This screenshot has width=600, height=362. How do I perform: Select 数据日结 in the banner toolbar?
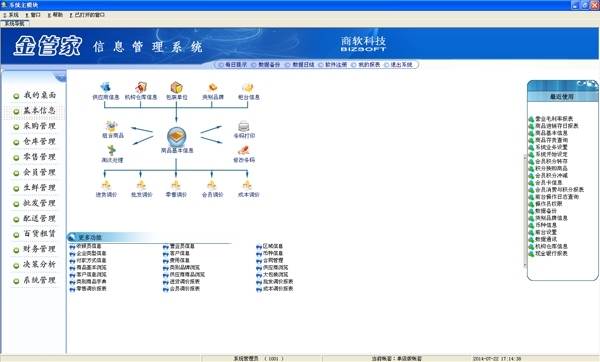point(300,65)
